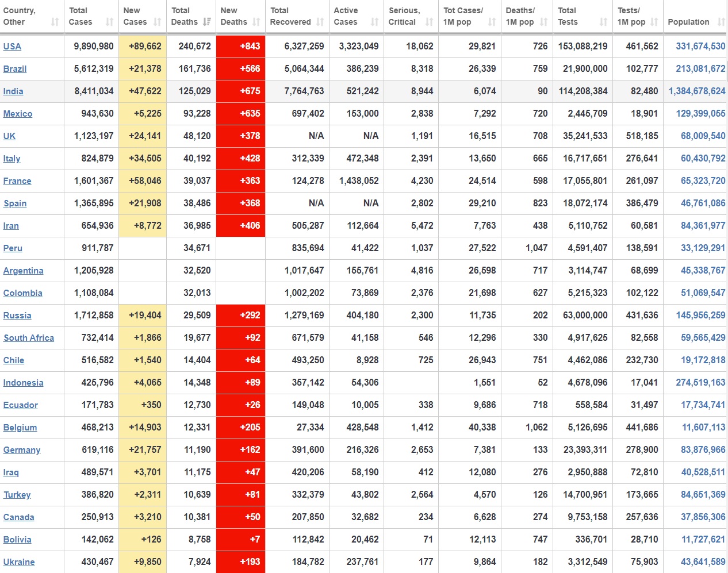Click sort icon for Serious, Critical column
The width and height of the screenshot is (728, 573).
[429, 22]
